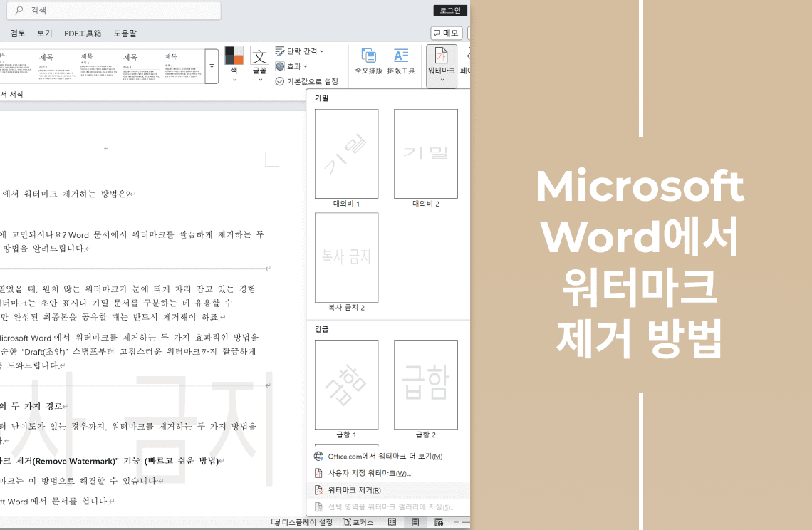Open the 메모 comments button

point(447,33)
